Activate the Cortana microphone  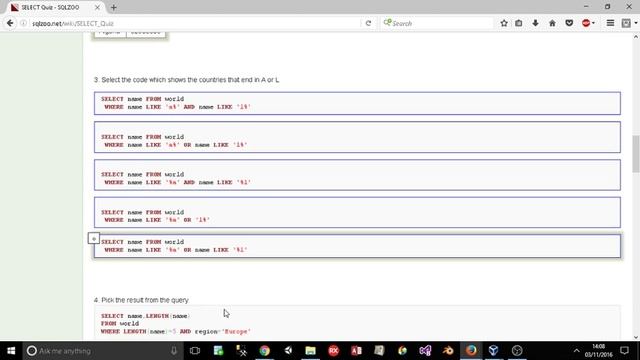coord(174,351)
